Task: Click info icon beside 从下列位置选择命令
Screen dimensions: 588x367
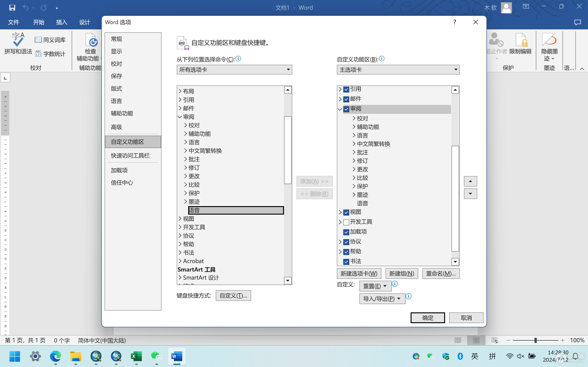Action: (238, 59)
